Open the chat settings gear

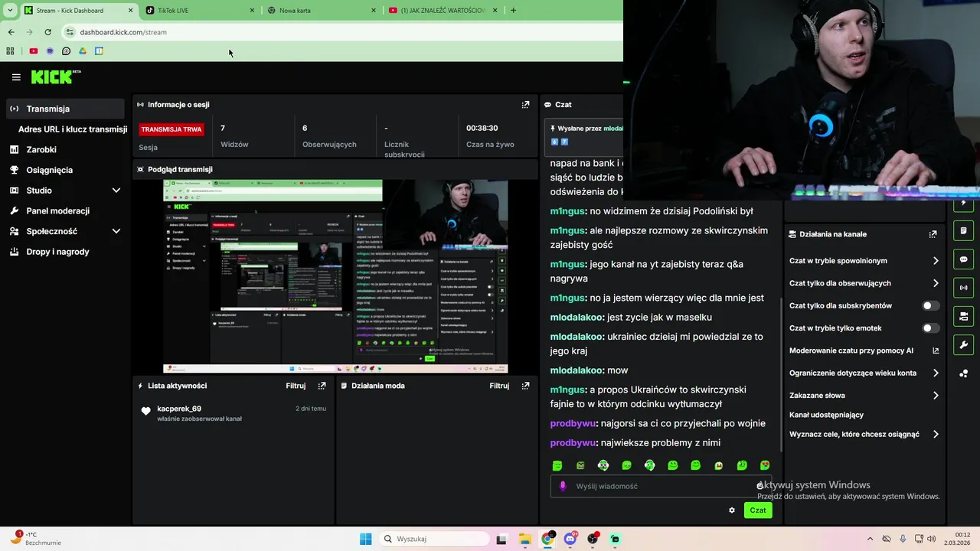pos(732,510)
